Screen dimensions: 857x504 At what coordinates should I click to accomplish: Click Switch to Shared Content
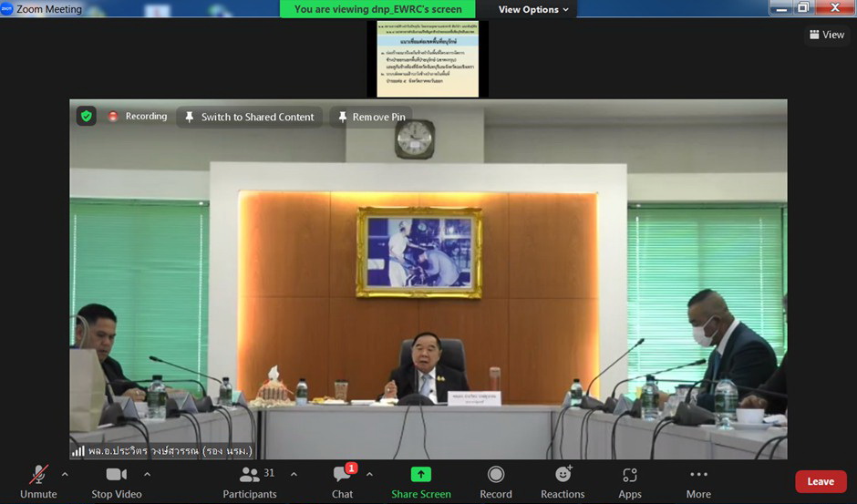tap(249, 117)
